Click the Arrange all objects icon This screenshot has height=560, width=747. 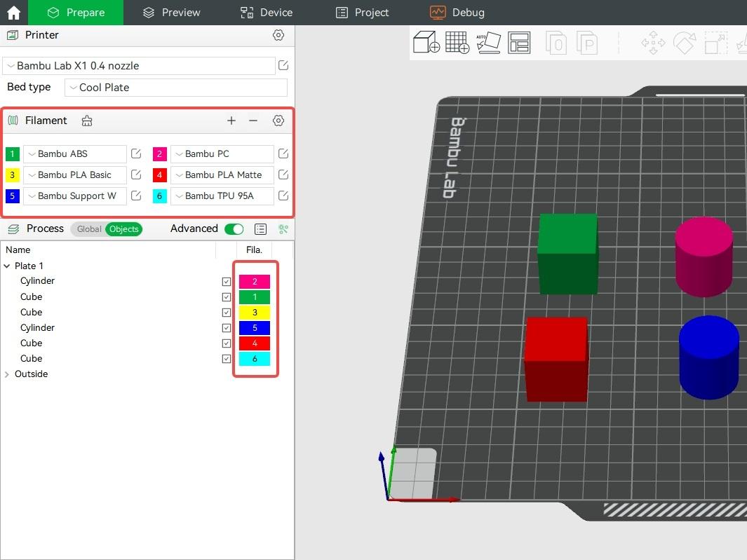pos(519,42)
